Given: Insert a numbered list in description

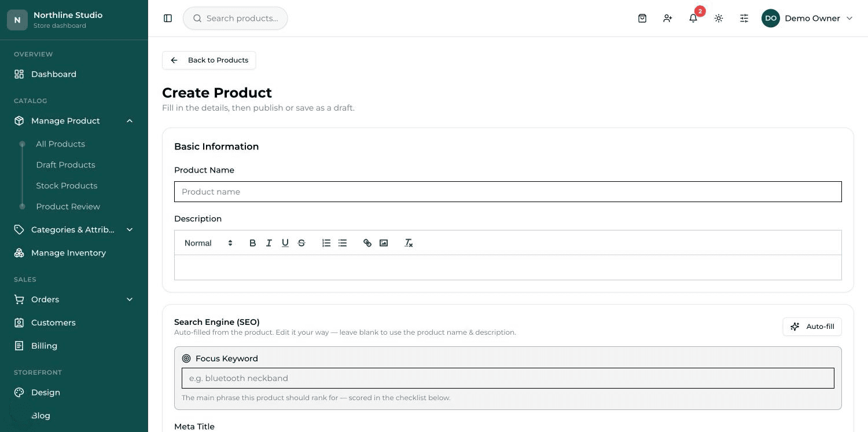Looking at the screenshot, I should 326,243.
